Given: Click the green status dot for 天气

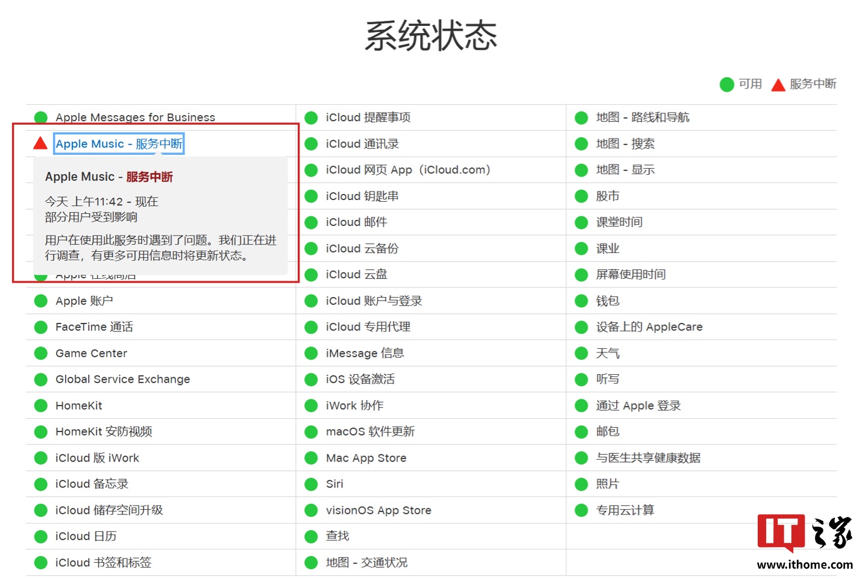Looking at the screenshot, I should (581, 354).
